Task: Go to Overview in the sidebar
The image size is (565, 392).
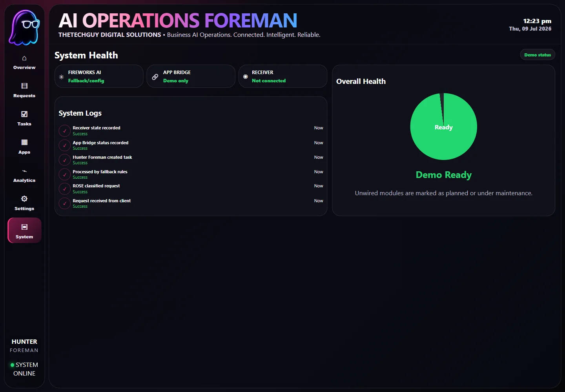Action: [x=24, y=62]
